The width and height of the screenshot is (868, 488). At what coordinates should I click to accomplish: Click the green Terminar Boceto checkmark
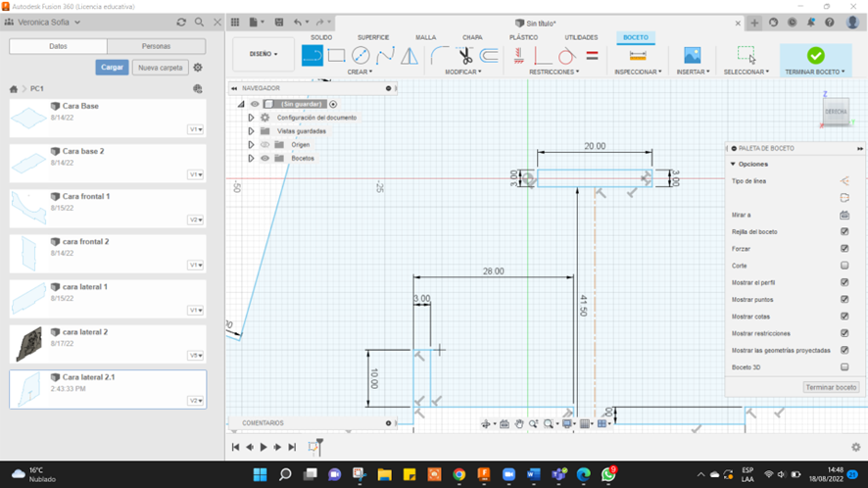815,56
